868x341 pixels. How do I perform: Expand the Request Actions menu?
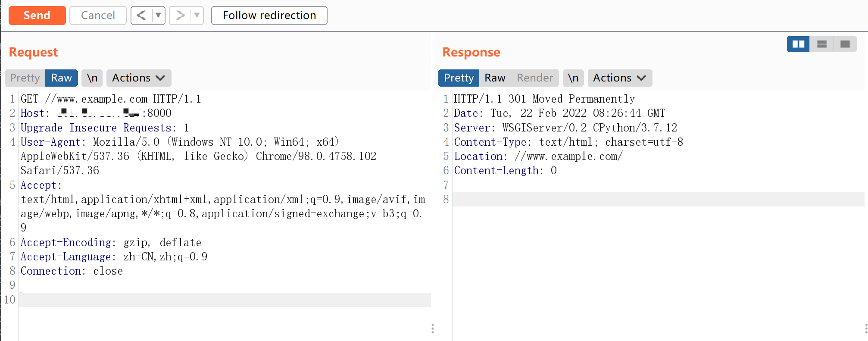138,78
